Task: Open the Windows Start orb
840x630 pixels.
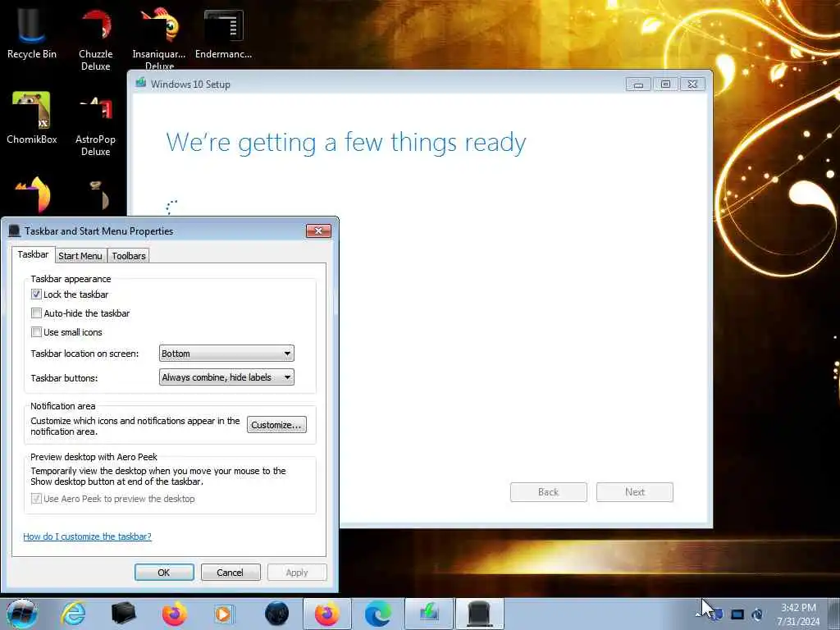Action: coord(21,614)
